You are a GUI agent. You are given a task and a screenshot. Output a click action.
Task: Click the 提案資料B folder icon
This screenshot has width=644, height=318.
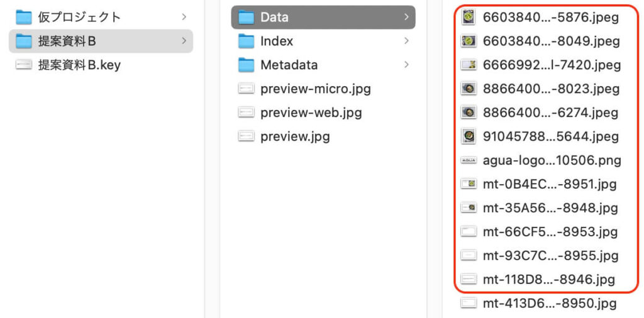click(23, 41)
